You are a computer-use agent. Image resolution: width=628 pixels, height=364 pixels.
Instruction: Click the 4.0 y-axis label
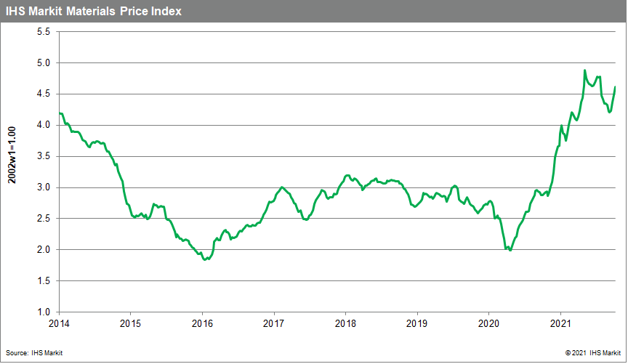pos(42,125)
